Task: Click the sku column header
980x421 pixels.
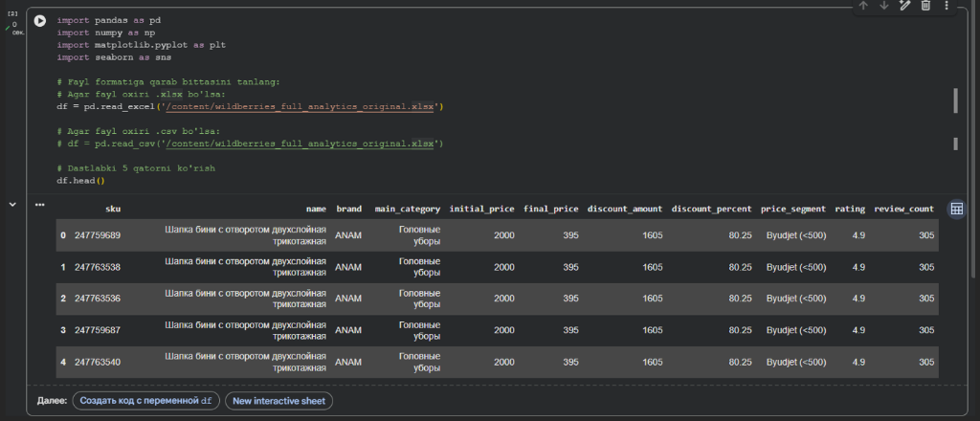Action: pyautogui.click(x=113, y=210)
